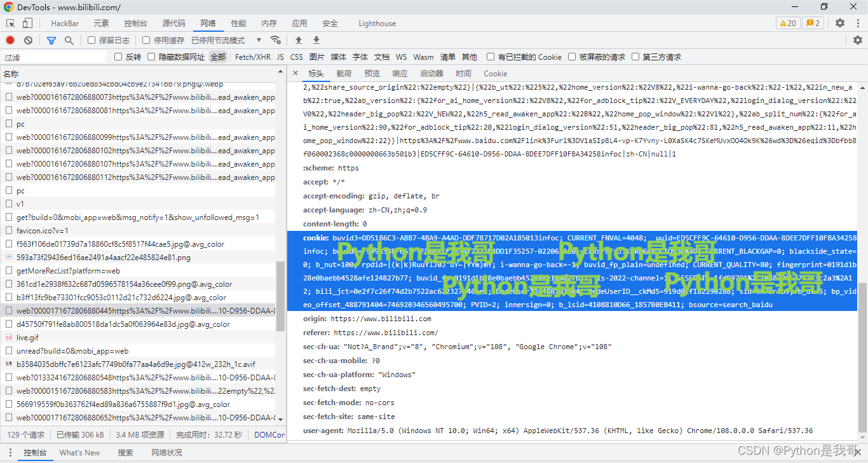Check hide data URLs checkbox
The width and height of the screenshot is (868, 463).
(151, 57)
